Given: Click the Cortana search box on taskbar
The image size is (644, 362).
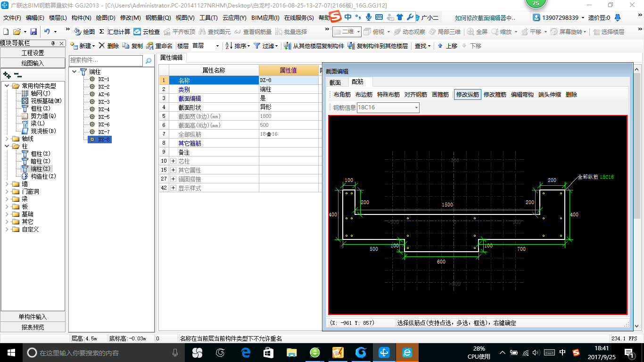Looking at the screenshot, I should (104, 353).
